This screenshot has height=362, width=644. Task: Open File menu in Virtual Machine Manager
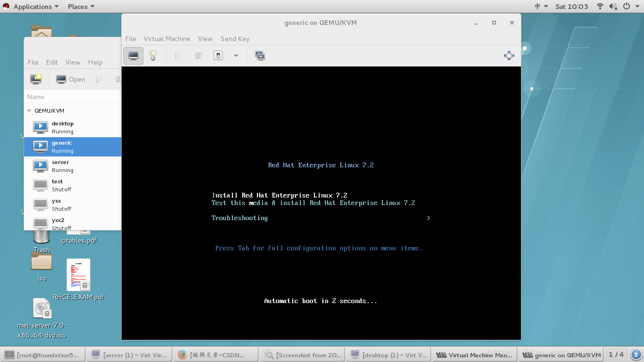[33, 62]
